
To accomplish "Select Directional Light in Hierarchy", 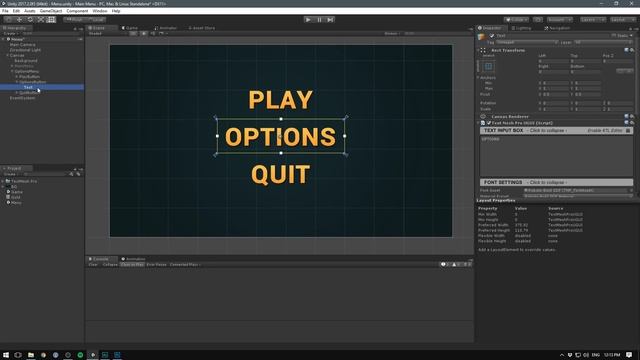I will point(25,50).
